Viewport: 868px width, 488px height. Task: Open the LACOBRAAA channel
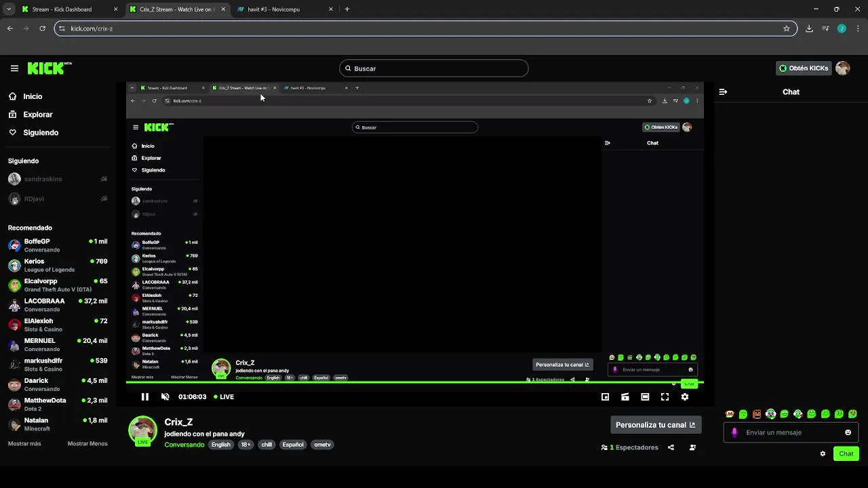click(58, 305)
